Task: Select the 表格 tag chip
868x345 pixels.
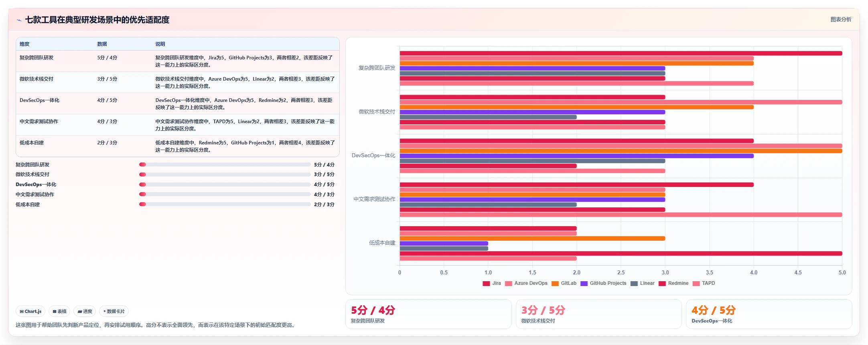Action: coord(59,311)
